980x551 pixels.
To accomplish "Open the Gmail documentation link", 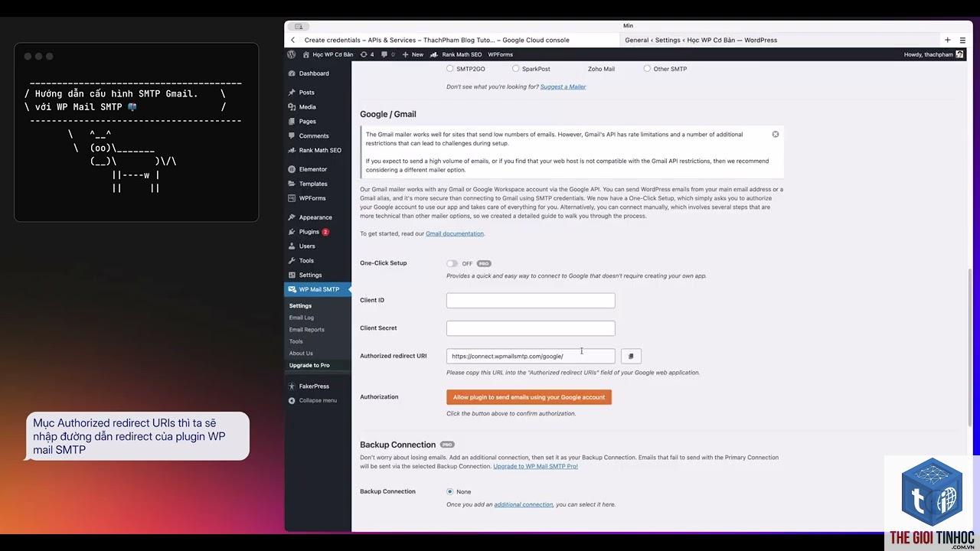I will click(x=455, y=233).
